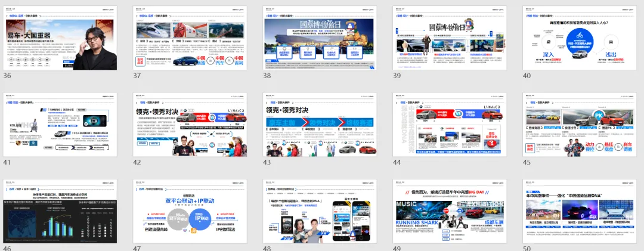Screen dimensions: 644x251
Task: Click the slide number label 38
Action: tap(267, 76)
